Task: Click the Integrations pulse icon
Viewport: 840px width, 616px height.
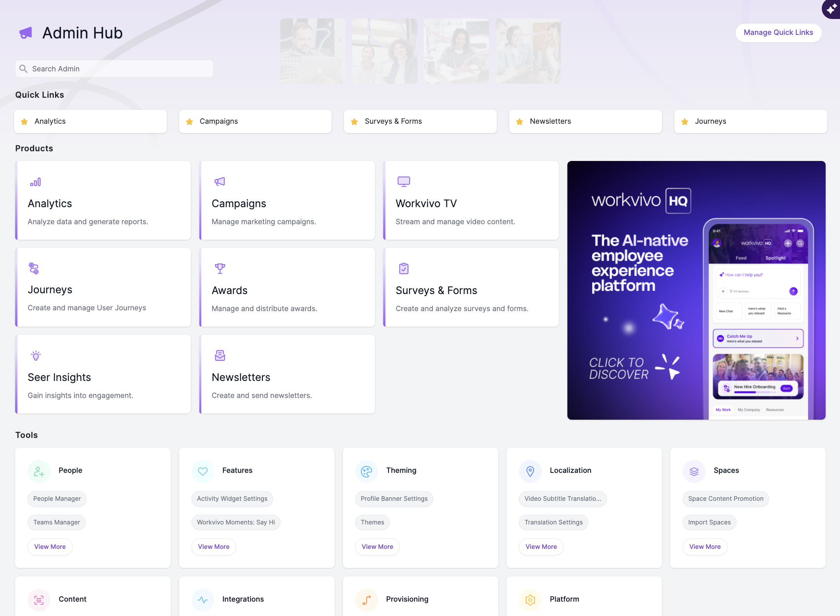Action: 203,600
